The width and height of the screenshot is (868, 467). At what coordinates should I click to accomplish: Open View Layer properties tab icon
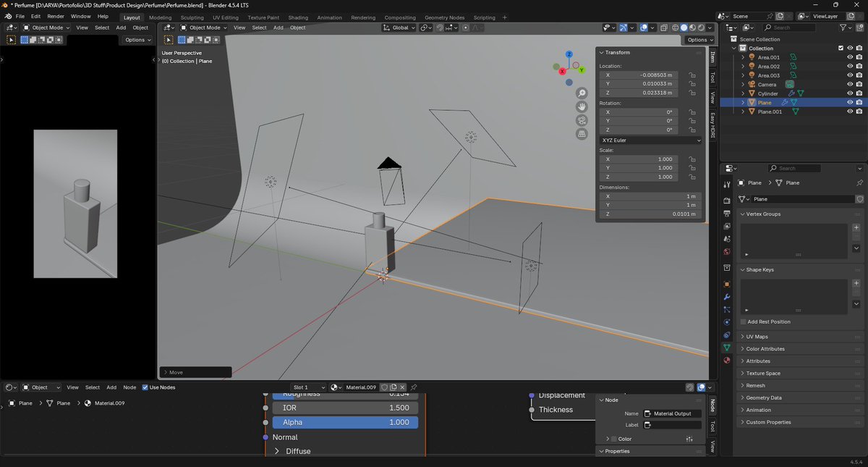pyautogui.click(x=727, y=227)
